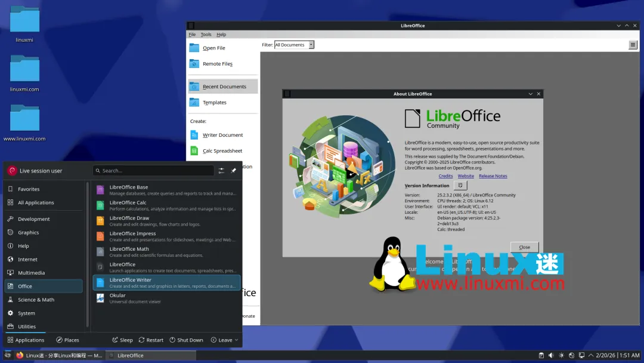Open the Credits link in About dialog
Screen dimensions: 644x363
445,176
